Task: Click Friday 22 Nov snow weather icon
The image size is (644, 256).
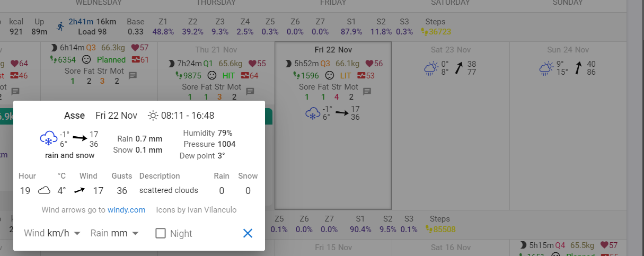Action: tap(312, 113)
